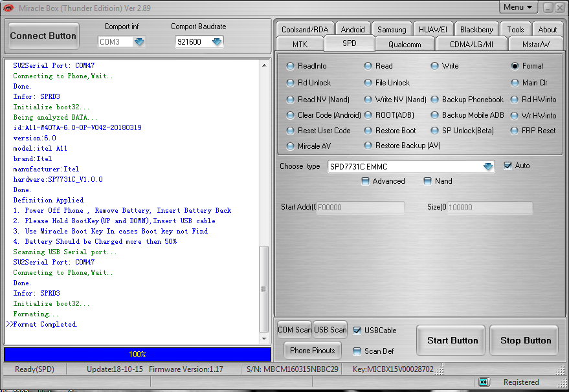
Task: Click the Connect Button
Action: (43, 36)
